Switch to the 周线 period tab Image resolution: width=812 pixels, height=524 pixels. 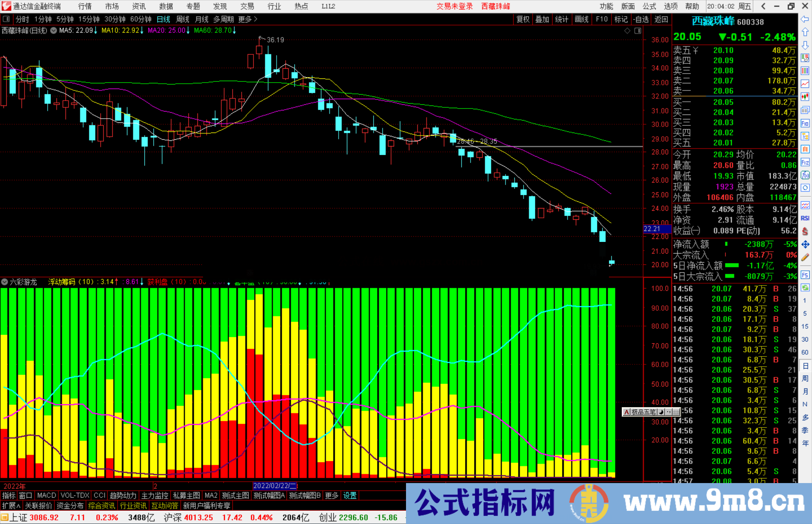[x=183, y=19]
